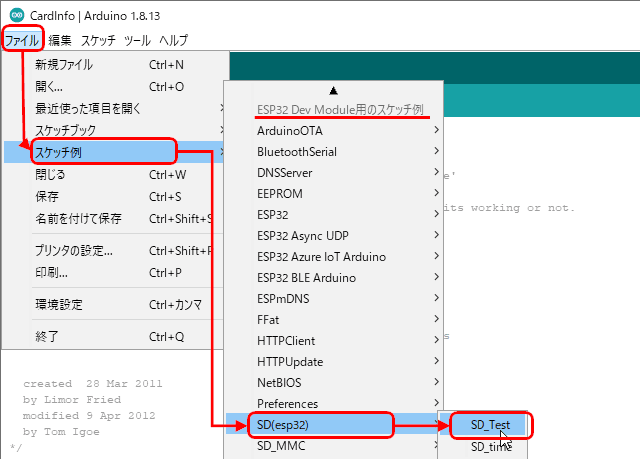Choose 名前を付けて保存

point(113,219)
